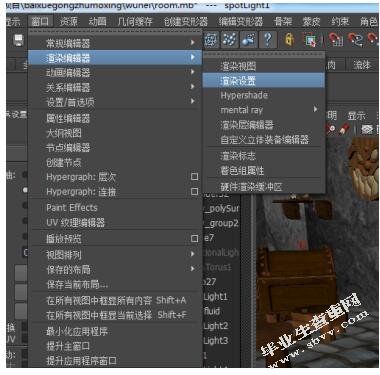380x375 pixels.
Task: Open 大纲视图 from the window menu
Action: coord(115,133)
